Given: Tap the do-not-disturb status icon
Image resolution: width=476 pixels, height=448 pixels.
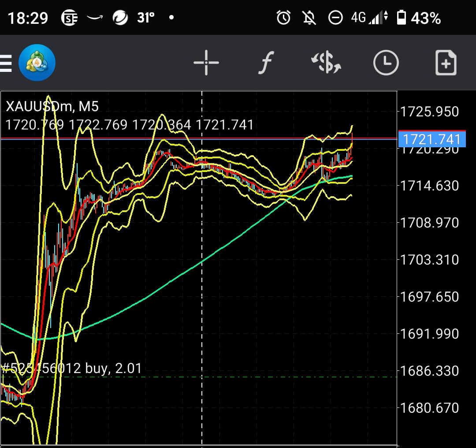Looking at the screenshot, I should click(335, 18).
